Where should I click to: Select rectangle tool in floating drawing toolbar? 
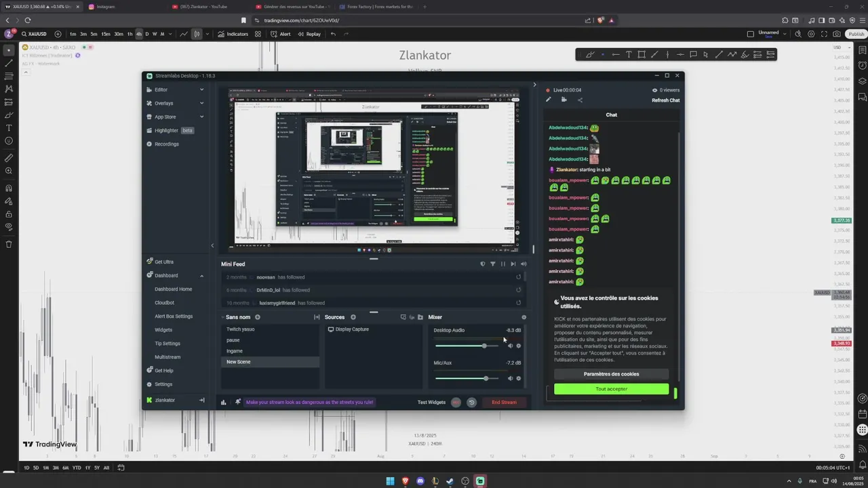point(642,55)
